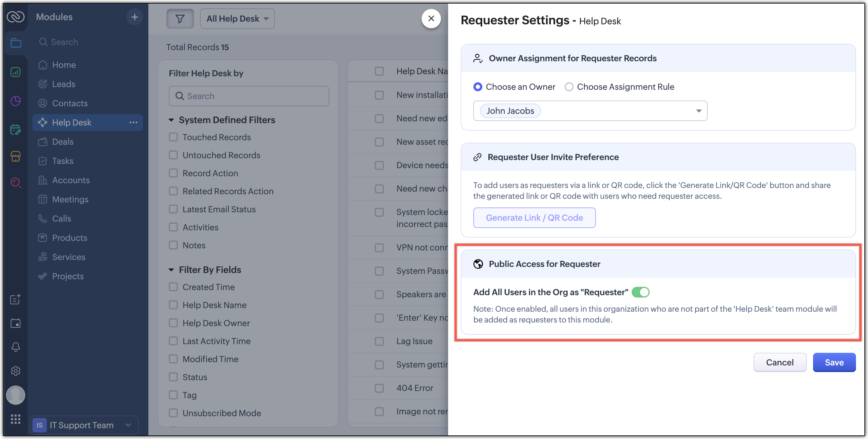This screenshot has width=868, height=439.
Task: Open the John Jacobs owner dropdown
Action: (x=698, y=111)
